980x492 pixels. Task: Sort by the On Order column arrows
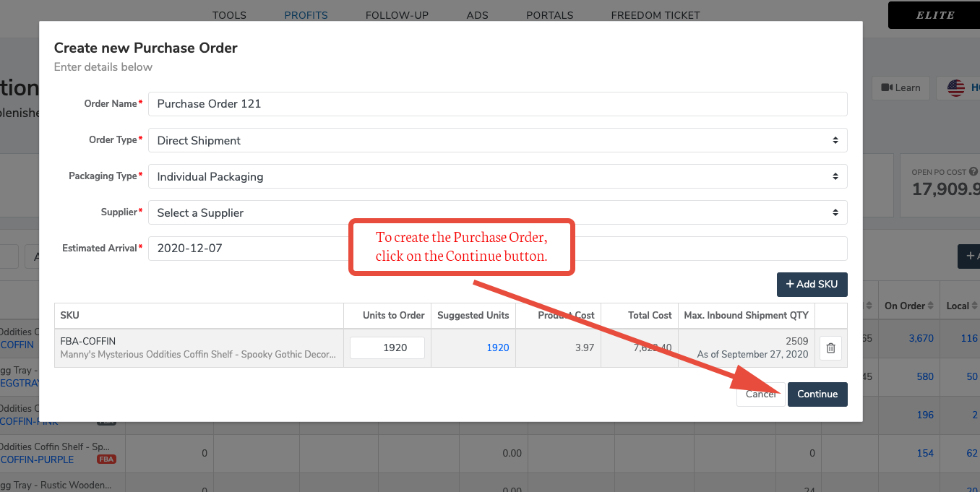point(931,306)
